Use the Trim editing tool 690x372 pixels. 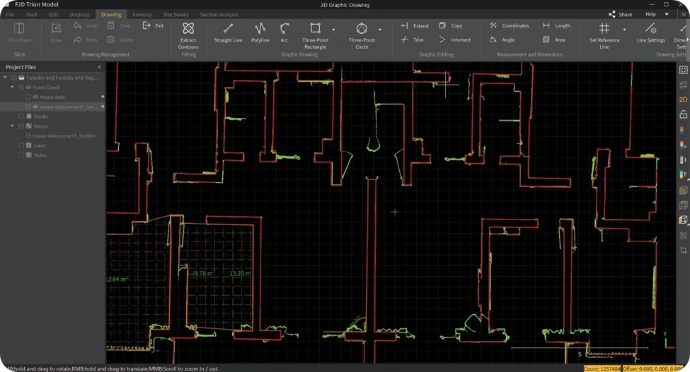412,40
